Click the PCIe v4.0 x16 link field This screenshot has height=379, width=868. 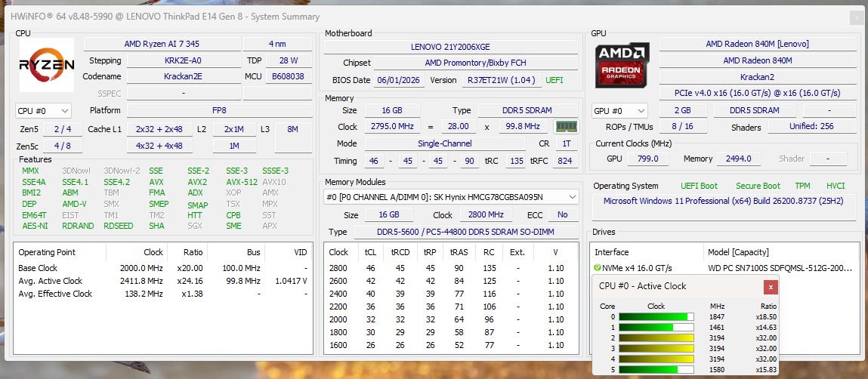757,93
